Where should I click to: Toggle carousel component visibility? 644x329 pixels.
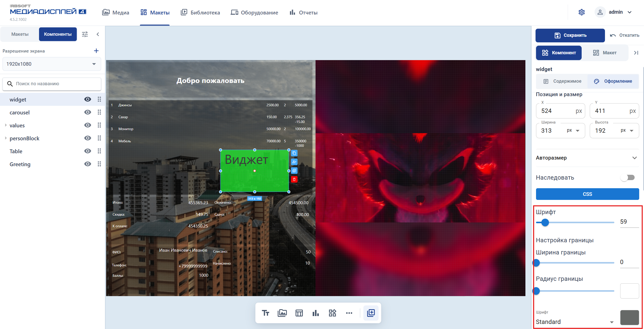pyautogui.click(x=88, y=112)
